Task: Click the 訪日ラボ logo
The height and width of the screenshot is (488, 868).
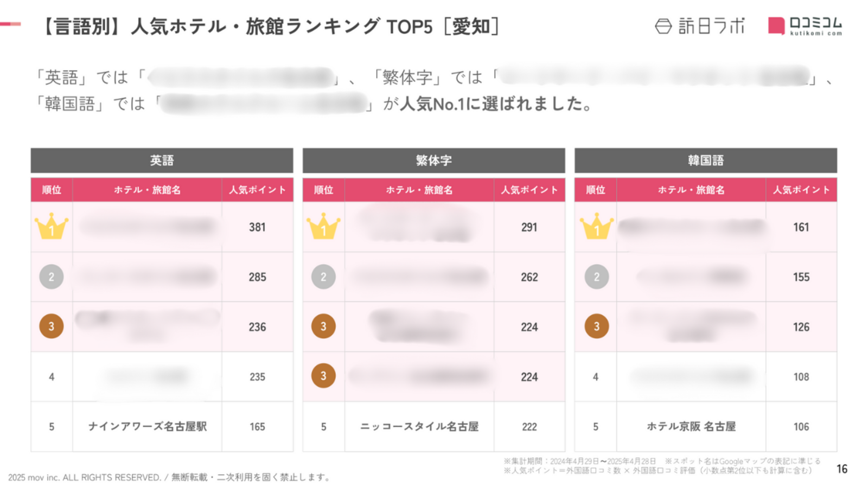Action: click(x=700, y=25)
